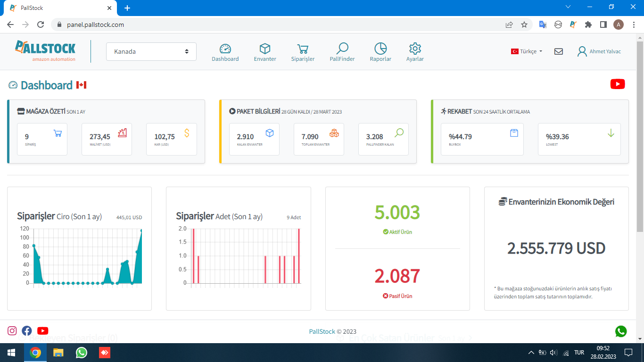Open the Türkçe language dropdown
This screenshot has height=362, width=644.
coord(527,51)
